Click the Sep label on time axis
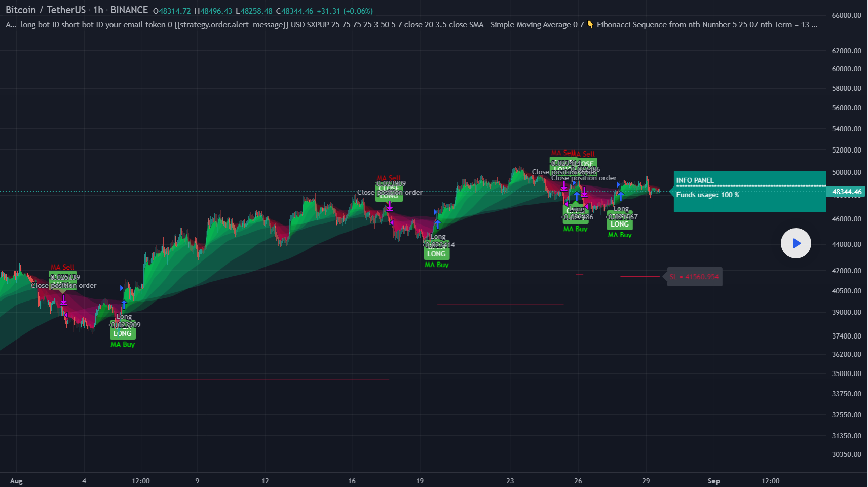The width and height of the screenshot is (868, 487). click(x=713, y=481)
